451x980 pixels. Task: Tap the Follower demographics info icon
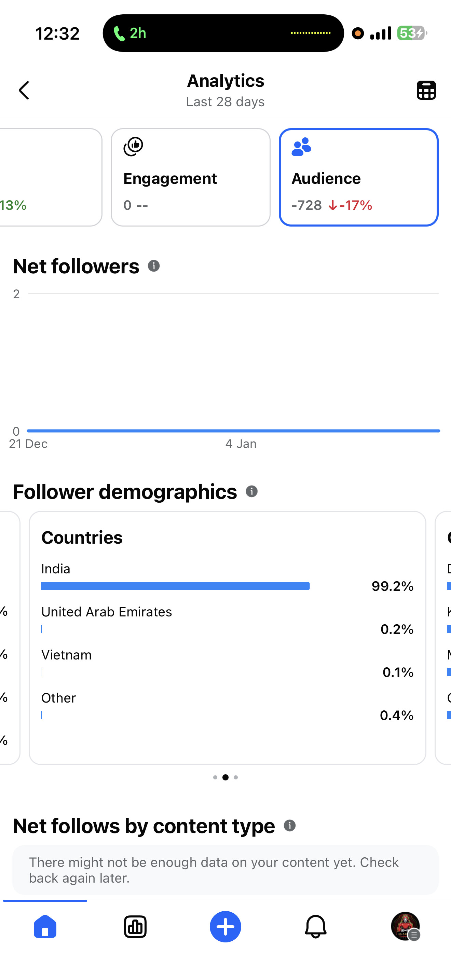point(251,491)
